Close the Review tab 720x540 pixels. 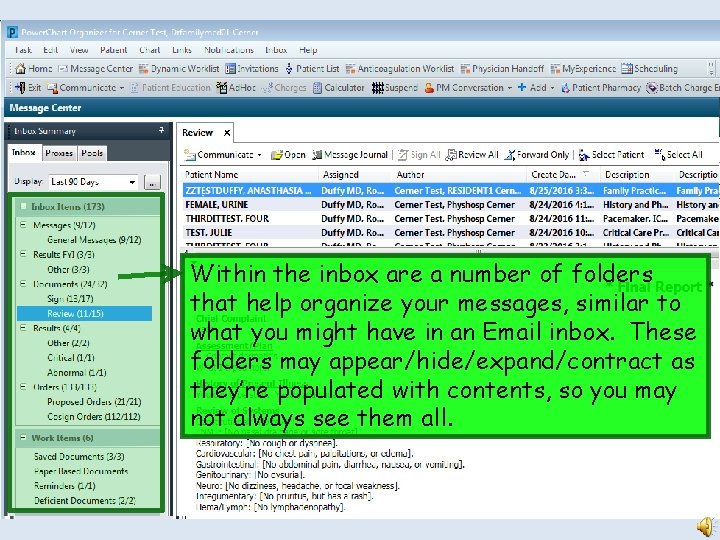coord(227,133)
